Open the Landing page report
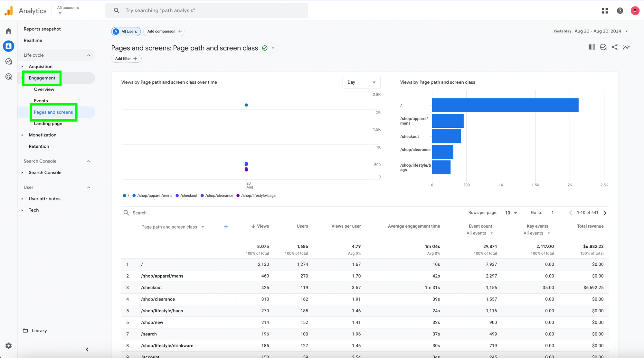 (48, 124)
